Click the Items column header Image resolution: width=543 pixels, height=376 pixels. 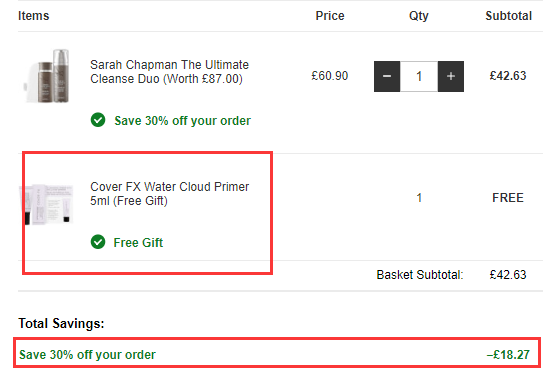34,16
